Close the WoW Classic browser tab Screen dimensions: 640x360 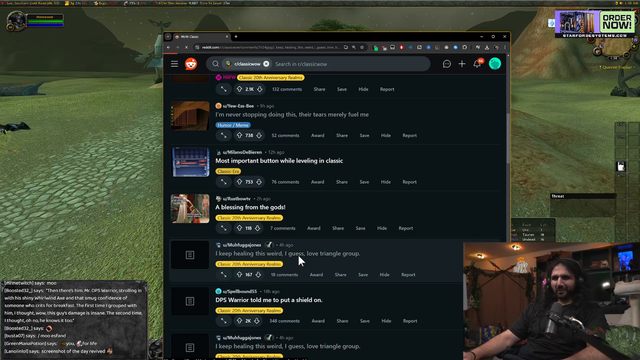point(227,37)
